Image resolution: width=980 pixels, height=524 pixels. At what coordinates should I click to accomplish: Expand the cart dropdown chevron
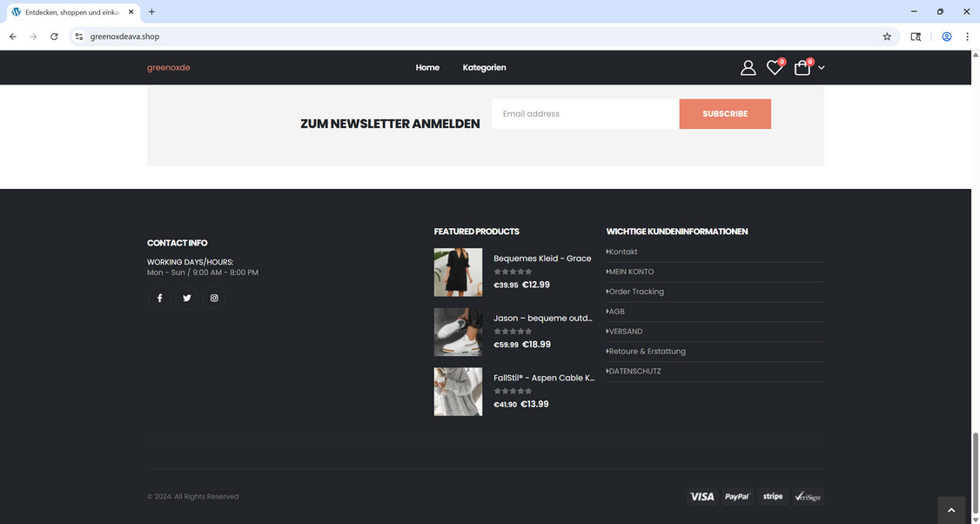coord(821,68)
